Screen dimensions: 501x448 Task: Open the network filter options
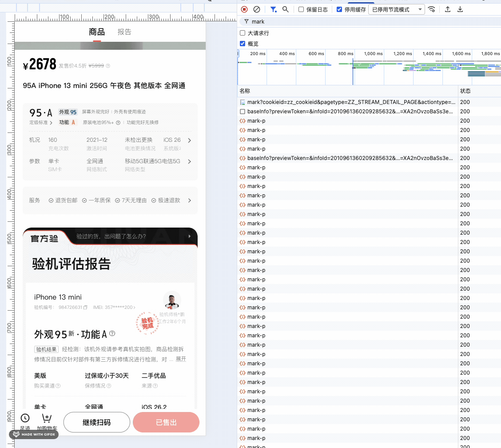tap(274, 9)
